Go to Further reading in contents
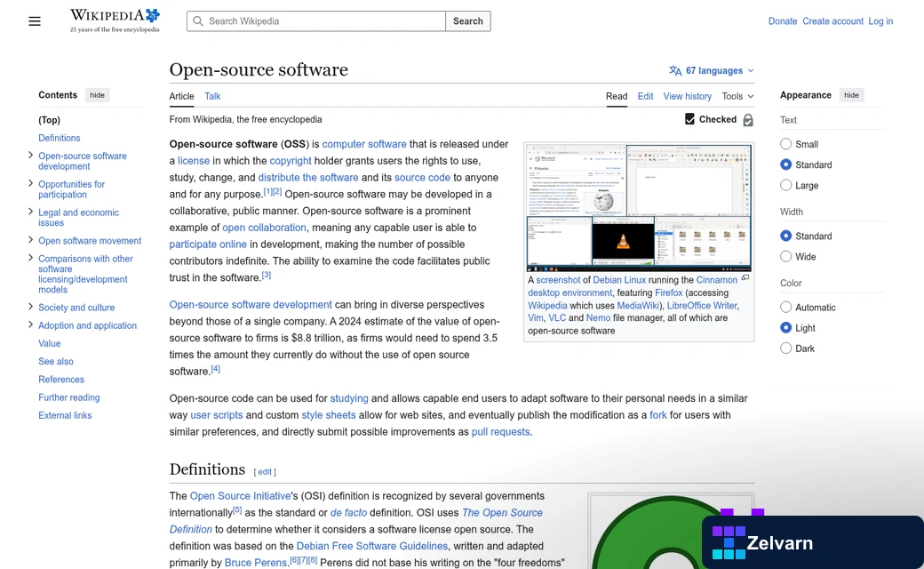Viewport: 924px width, 569px height. click(x=69, y=397)
